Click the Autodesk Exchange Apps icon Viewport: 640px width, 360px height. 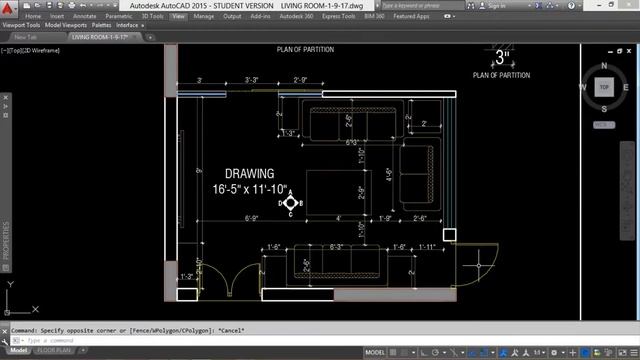pyautogui.click(x=539, y=6)
